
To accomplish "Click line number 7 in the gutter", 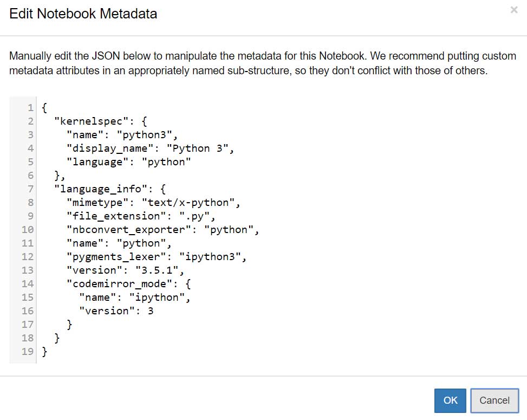I will [x=30, y=189].
